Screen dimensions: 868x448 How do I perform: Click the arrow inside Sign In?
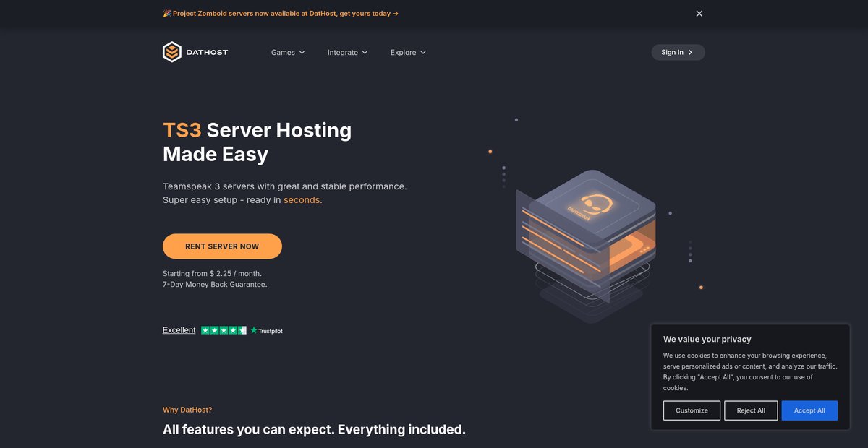point(690,52)
